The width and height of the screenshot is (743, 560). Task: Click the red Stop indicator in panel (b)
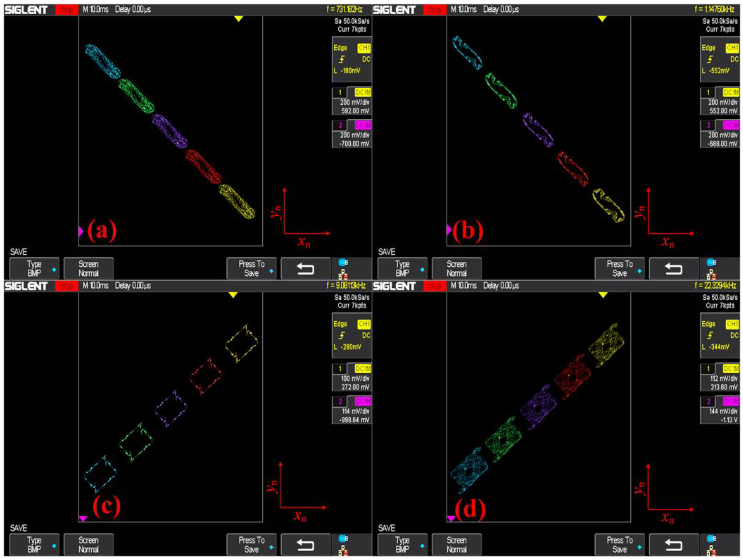[435, 10]
